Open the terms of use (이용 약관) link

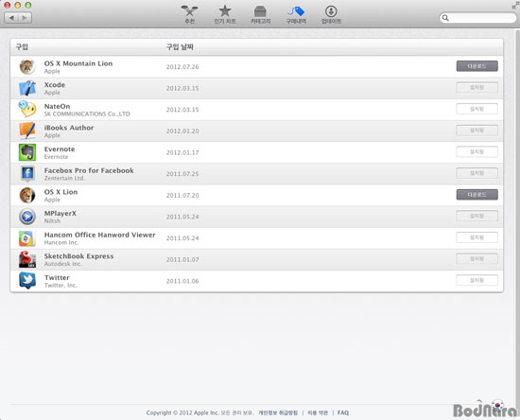(318, 412)
